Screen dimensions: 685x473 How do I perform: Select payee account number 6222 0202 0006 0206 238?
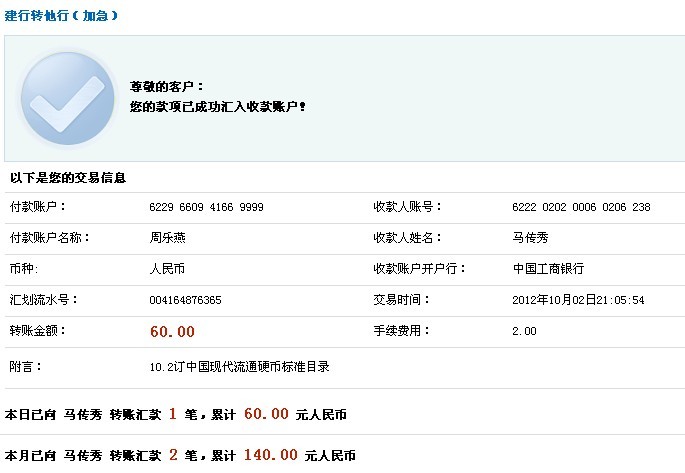tap(580, 207)
